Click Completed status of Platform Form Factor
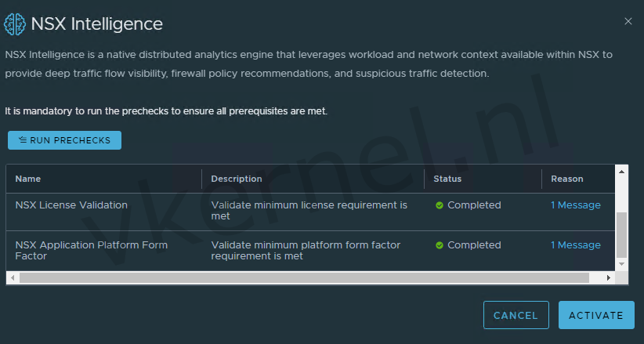This screenshot has width=644, height=344. [474, 245]
